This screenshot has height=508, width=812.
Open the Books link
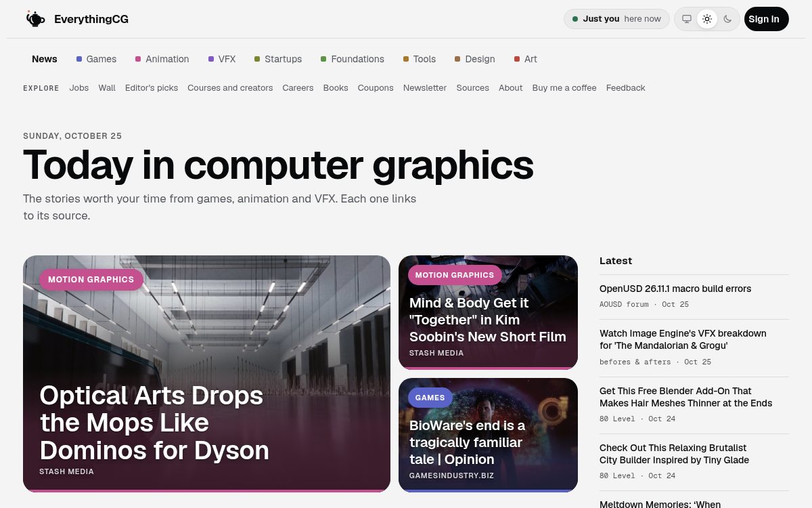click(x=336, y=88)
